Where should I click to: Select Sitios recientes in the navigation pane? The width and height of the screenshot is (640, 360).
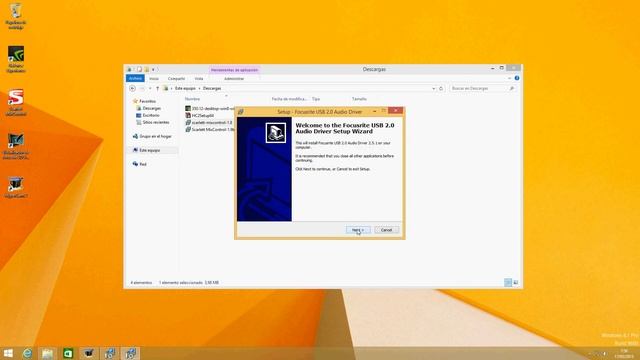tap(156, 122)
